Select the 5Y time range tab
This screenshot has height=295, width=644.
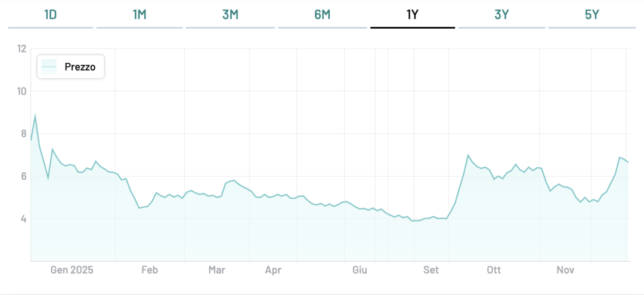pos(592,15)
